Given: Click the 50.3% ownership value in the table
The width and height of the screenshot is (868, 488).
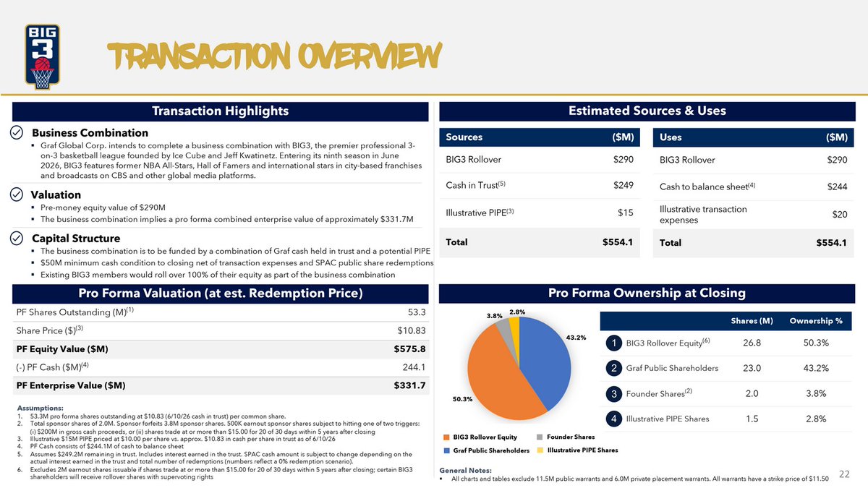Looking at the screenshot, I should [x=816, y=343].
